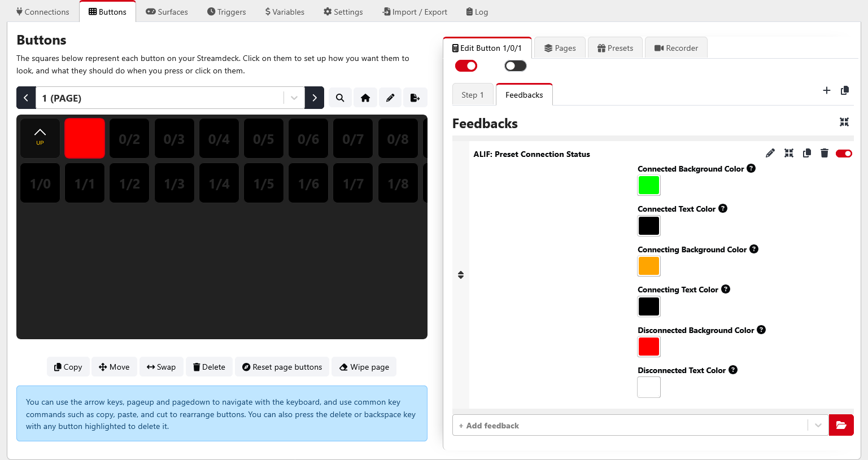
Task: Open the Connecting Background Color orange swatch
Action: coord(649,266)
